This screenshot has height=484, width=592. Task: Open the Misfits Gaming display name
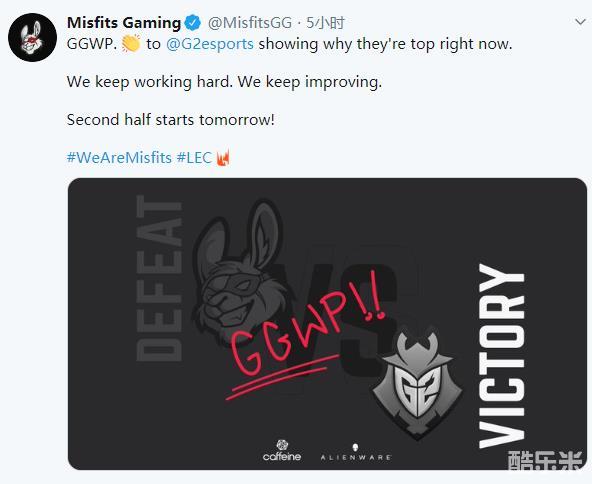click(x=124, y=23)
